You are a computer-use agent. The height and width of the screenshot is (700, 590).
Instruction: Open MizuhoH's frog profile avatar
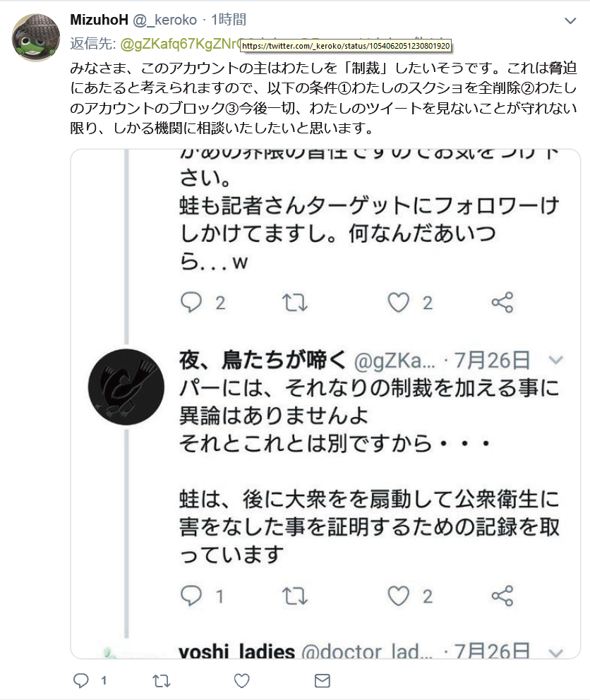36,37
